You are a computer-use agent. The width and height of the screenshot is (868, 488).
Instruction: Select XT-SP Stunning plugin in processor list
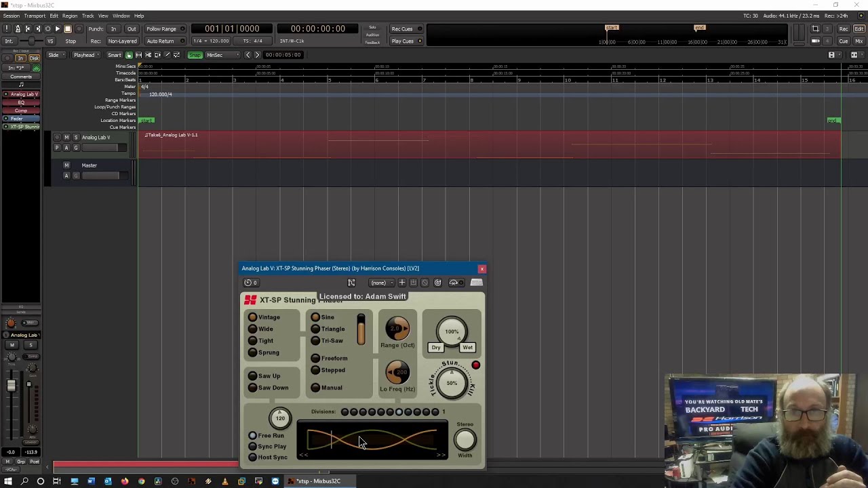click(21, 127)
